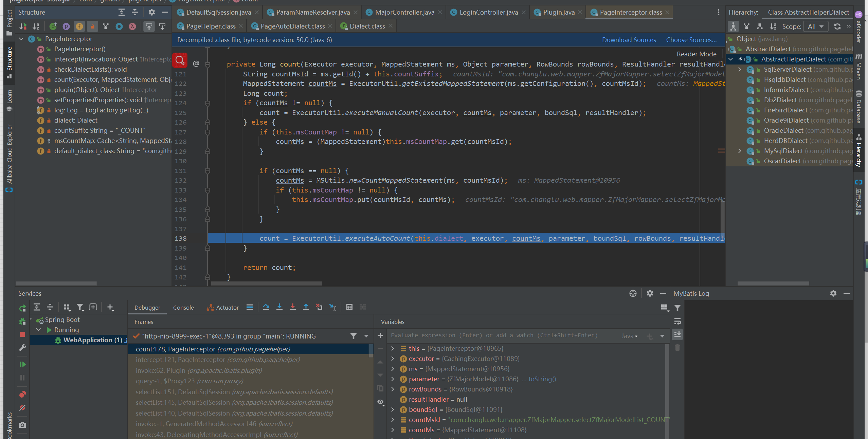Click the Download Sources link
Viewport: 868px width, 439px height.
coord(629,40)
